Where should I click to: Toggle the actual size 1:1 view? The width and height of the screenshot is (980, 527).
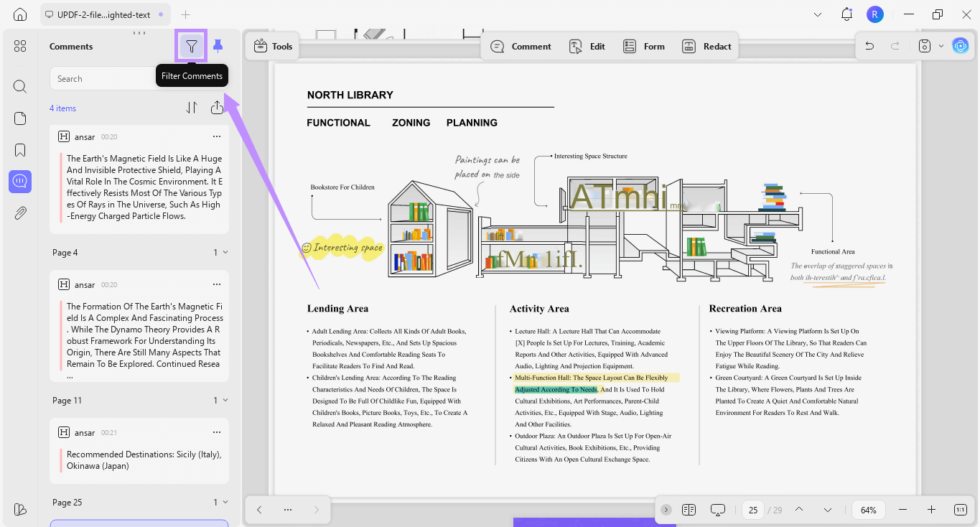pyautogui.click(x=960, y=510)
